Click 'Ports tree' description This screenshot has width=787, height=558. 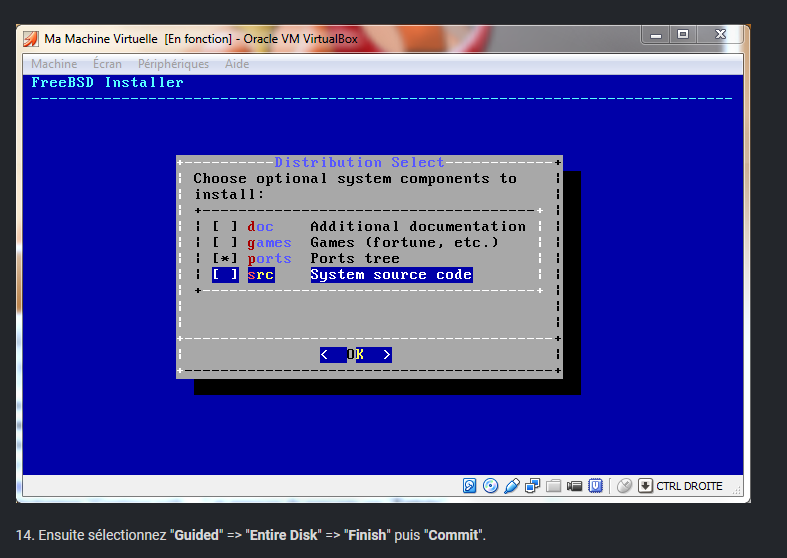click(x=355, y=259)
